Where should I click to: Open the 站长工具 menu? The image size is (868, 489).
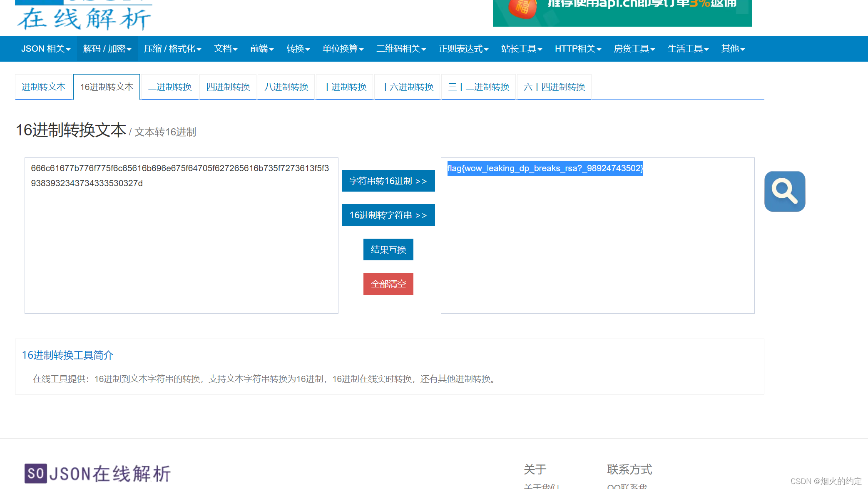point(522,49)
